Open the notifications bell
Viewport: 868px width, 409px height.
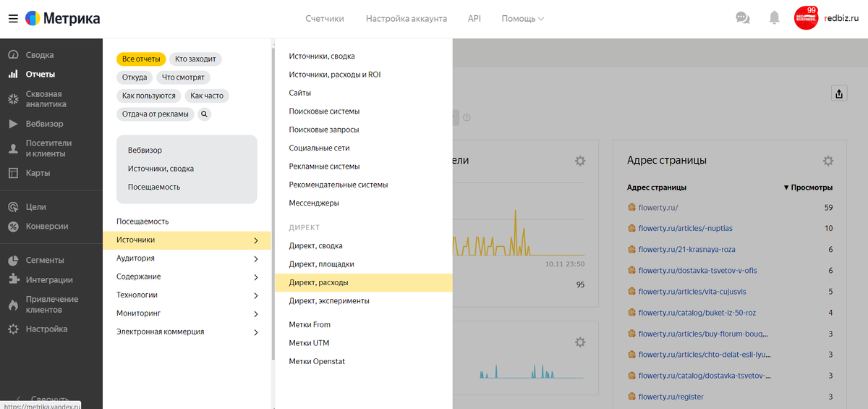(x=775, y=18)
